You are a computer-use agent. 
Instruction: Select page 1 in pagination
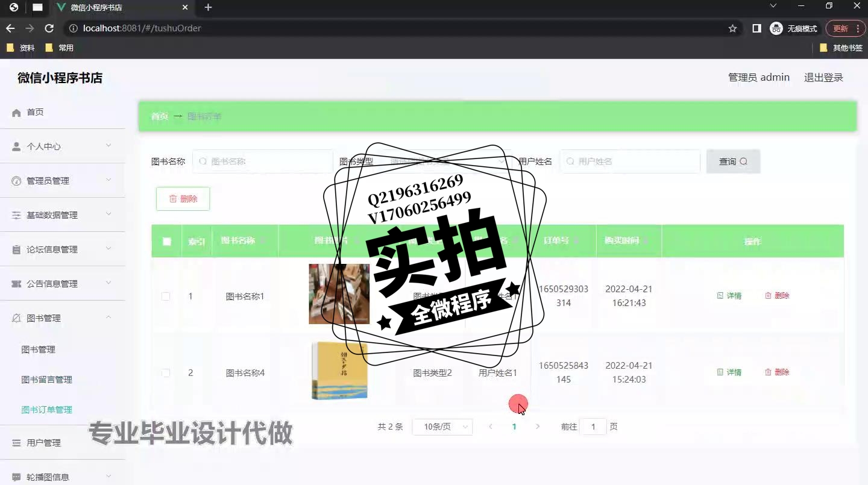pos(514,427)
